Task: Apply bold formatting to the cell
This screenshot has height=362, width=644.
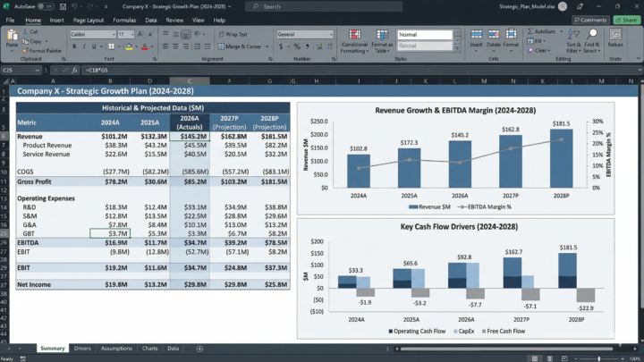Action: (x=73, y=46)
